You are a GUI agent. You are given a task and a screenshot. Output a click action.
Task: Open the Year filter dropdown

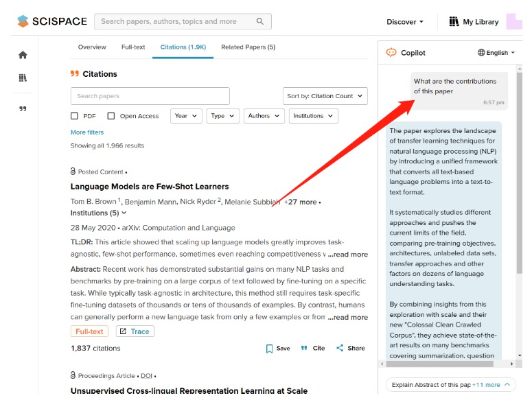[186, 116]
